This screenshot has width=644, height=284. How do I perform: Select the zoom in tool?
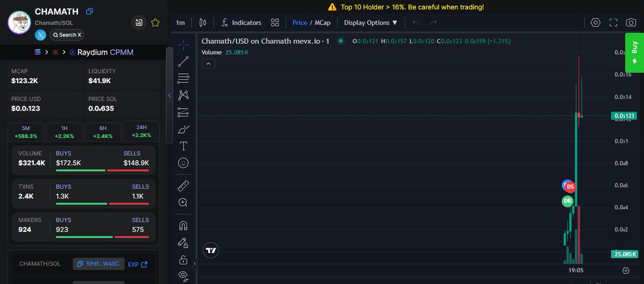(x=183, y=203)
